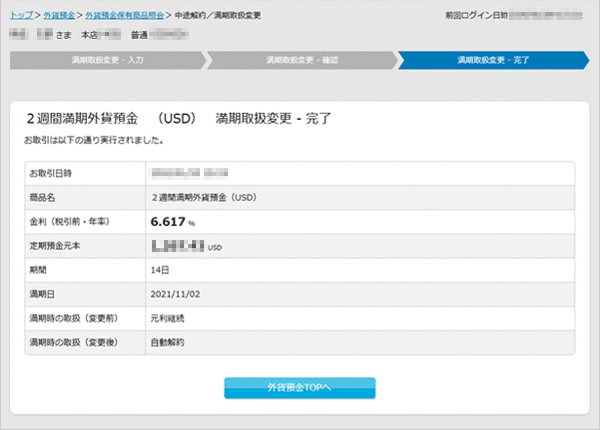
Task: Click the 中途解約／満期取扱変更 breadcrumb text
Action: 216,17
